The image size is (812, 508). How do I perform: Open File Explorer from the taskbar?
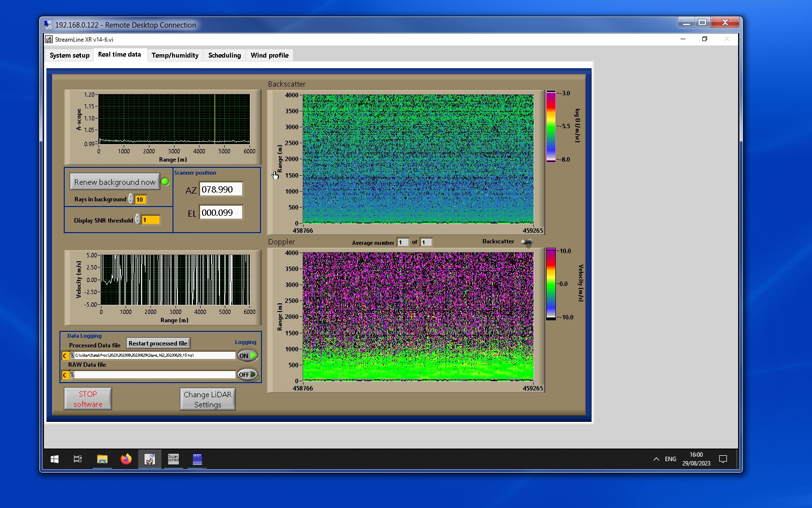(x=102, y=459)
